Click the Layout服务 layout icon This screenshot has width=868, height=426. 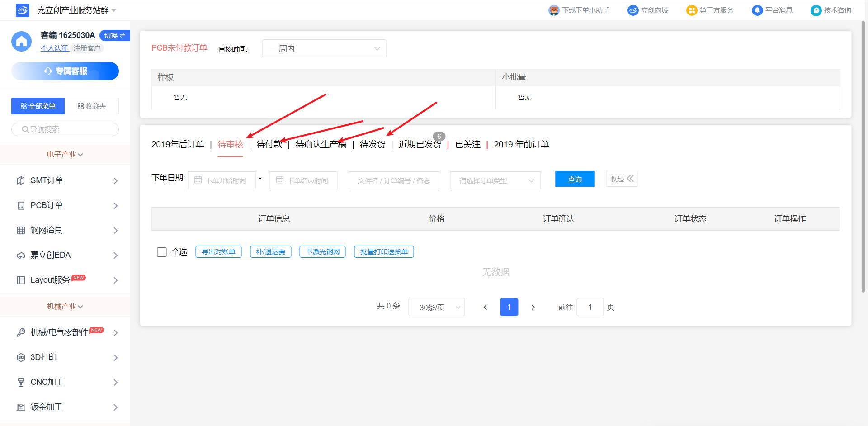tap(21, 280)
